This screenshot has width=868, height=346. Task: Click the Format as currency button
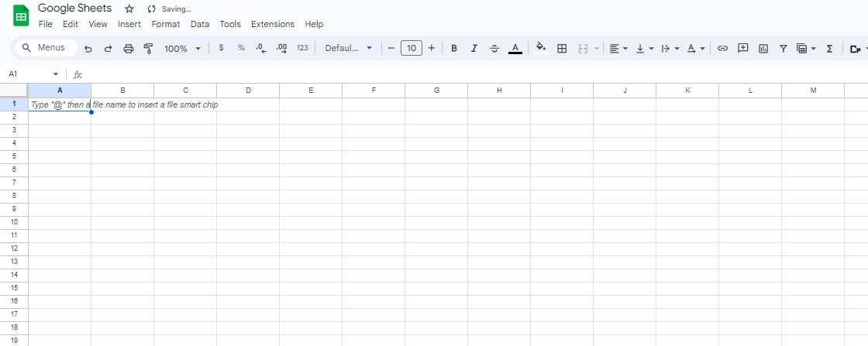pos(222,48)
